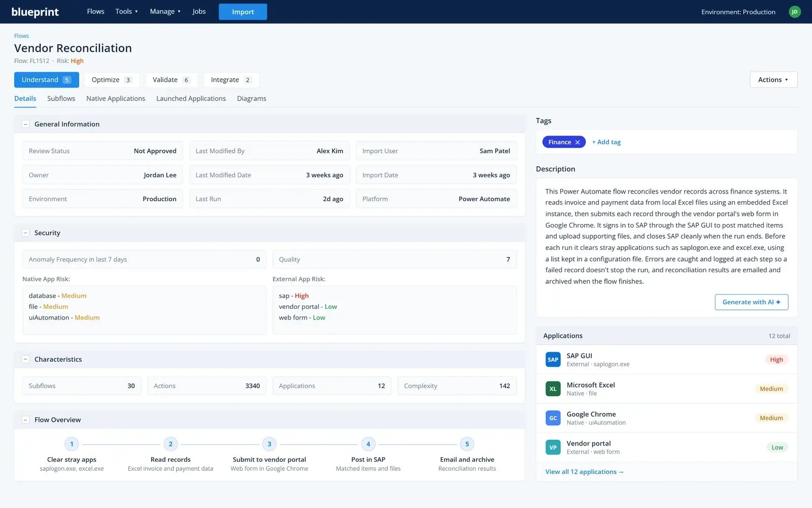The image size is (812, 508).
Task: Click the + Add tag link
Action: (x=606, y=142)
